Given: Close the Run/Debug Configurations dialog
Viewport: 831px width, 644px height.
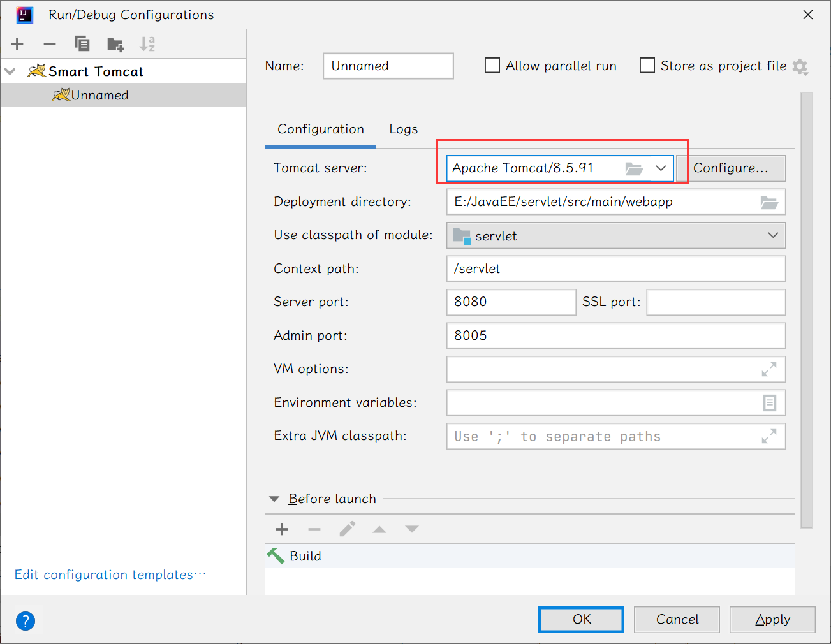Looking at the screenshot, I should click(808, 15).
